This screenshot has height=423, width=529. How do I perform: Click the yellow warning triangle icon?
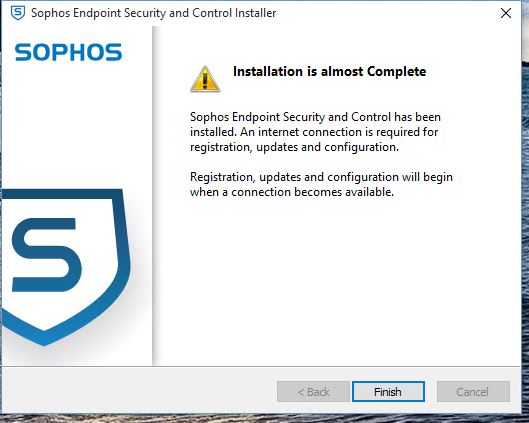205,79
